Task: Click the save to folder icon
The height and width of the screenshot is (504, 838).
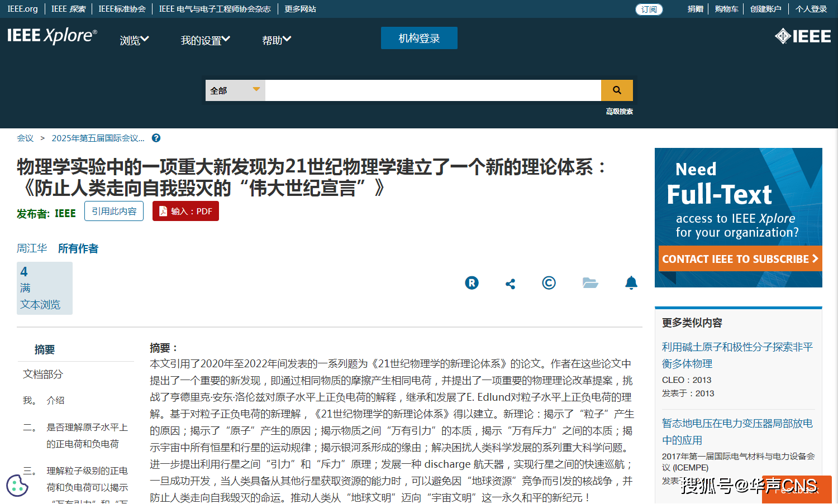Action: (591, 283)
